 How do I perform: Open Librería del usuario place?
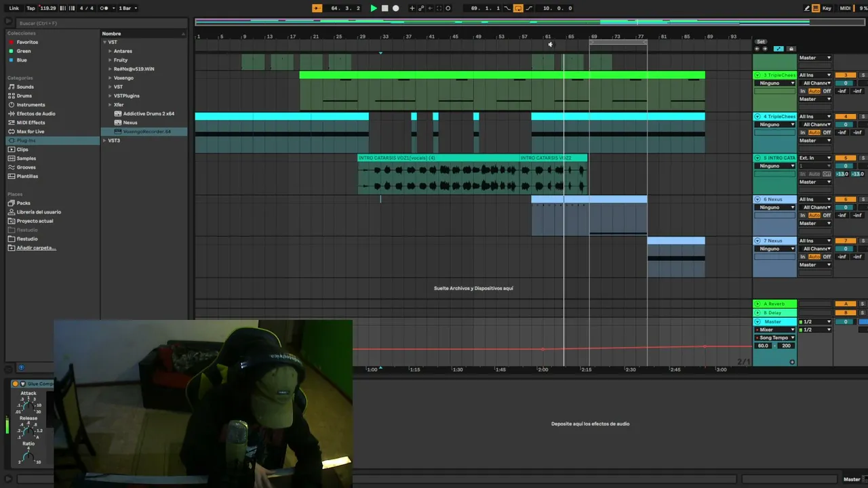point(39,211)
